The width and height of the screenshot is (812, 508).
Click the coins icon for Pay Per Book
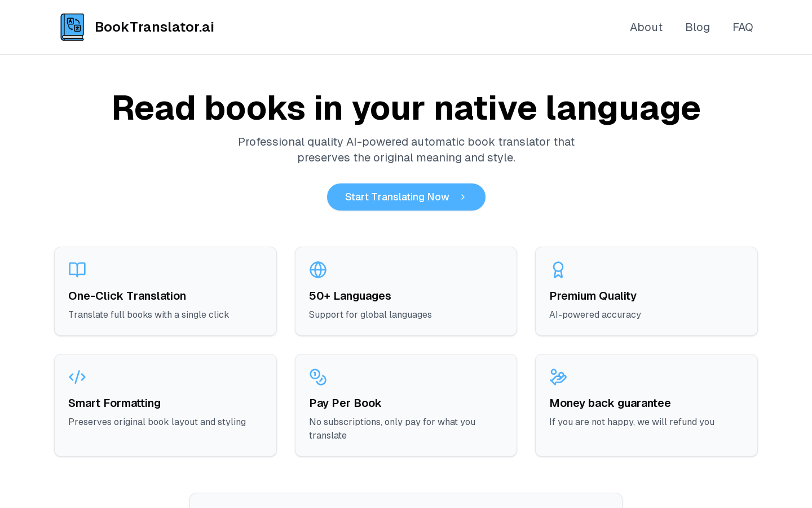pos(318,377)
